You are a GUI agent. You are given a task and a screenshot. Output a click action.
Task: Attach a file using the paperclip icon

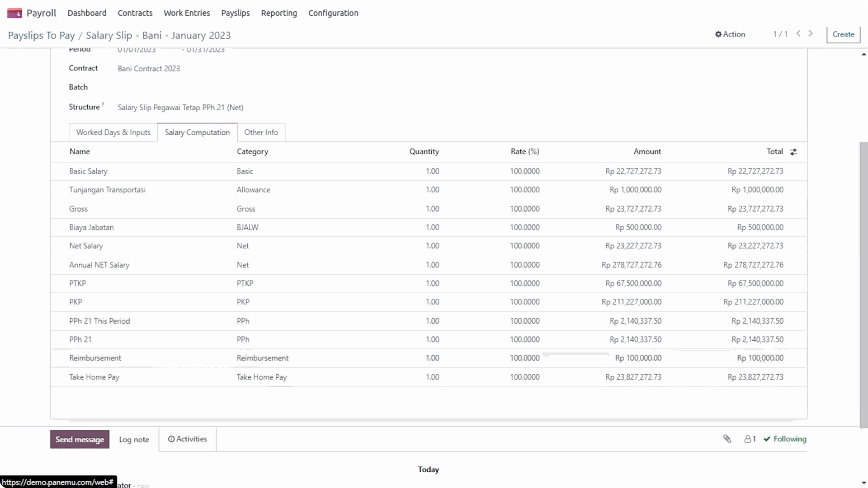(x=727, y=439)
